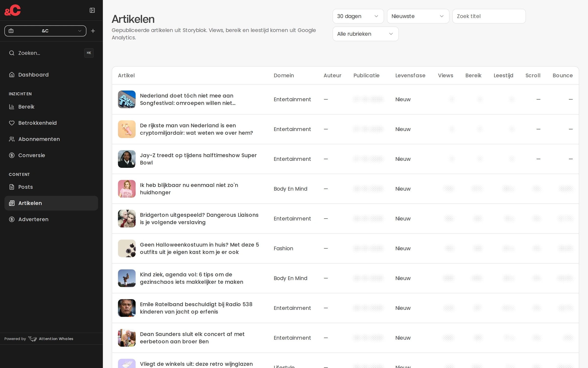This screenshot has height=368, width=588.
Task: Click the Abonnementen users icon
Action: point(12,139)
